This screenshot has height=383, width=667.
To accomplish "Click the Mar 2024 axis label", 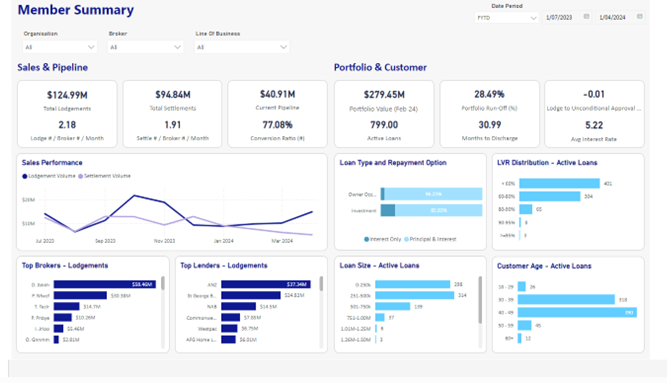I will (282, 241).
